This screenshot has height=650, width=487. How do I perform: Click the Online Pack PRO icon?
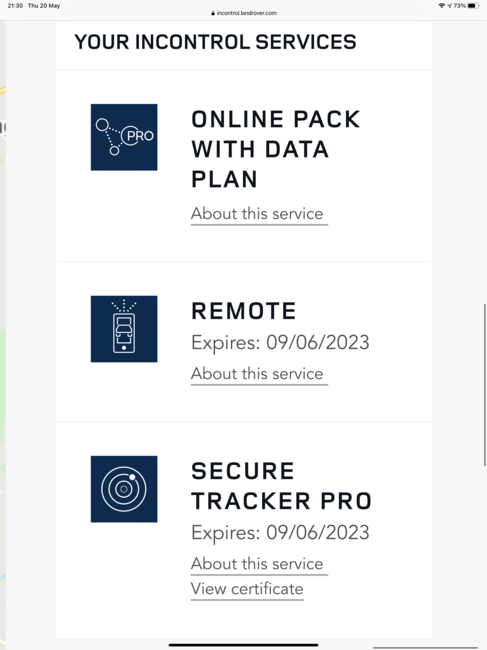coord(124,137)
